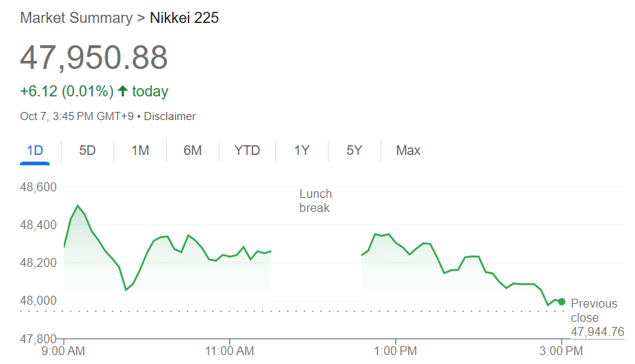
Task: Click the 47,950.88 index value
Action: (93, 58)
